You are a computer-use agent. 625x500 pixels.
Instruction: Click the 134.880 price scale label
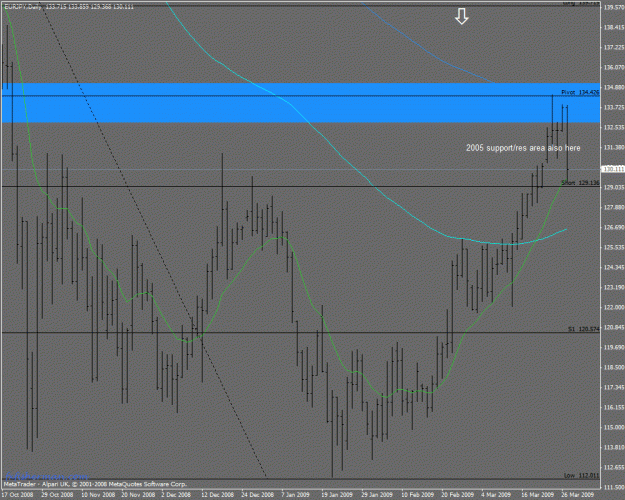click(614, 87)
